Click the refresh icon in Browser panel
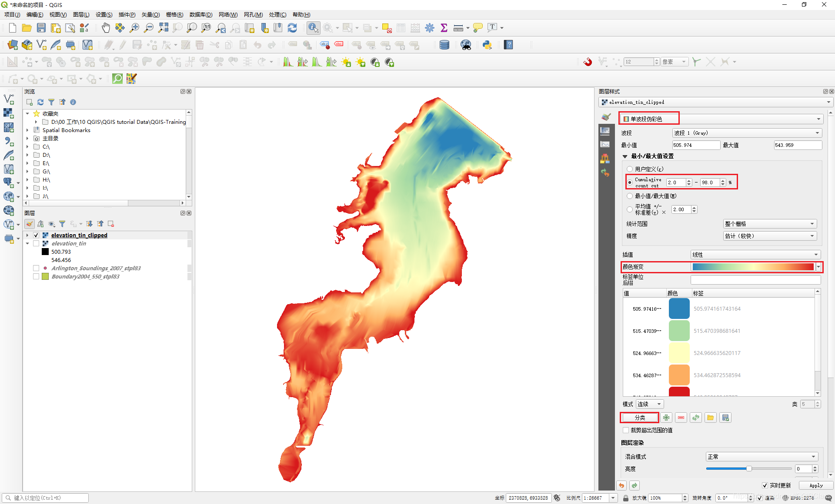The image size is (835, 504). click(x=40, y=102)
